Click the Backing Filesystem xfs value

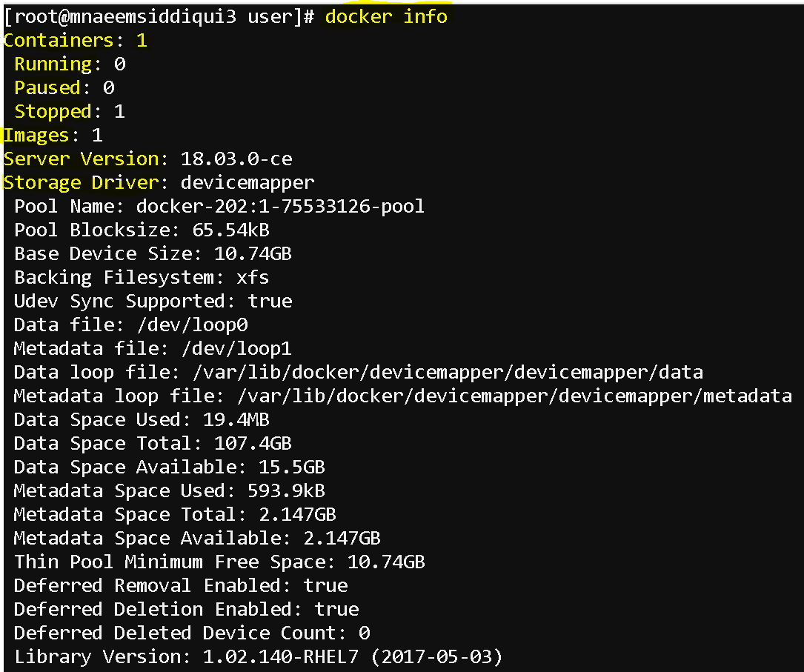[x=252, y=277]
